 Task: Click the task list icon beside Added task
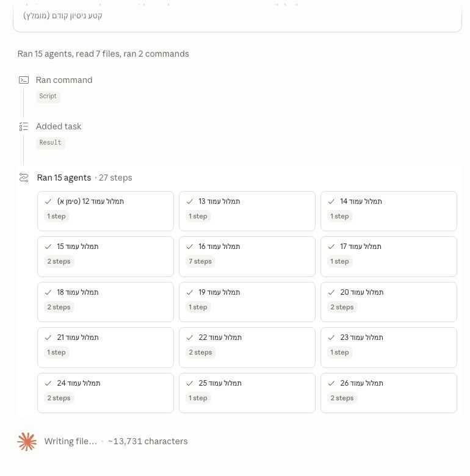pyautogui.click(x=24, y=126)
